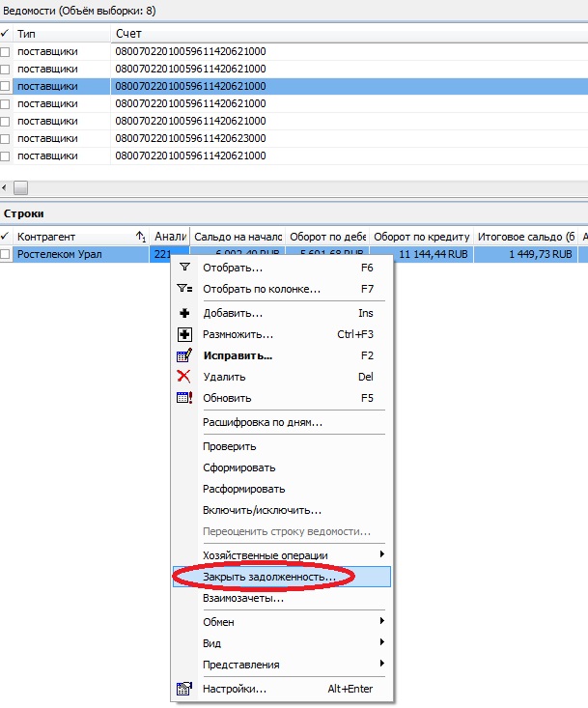Screen dimensions: 588x708
Task: Click the funnel icon next to Отобрать
Action: click(184, 268)
